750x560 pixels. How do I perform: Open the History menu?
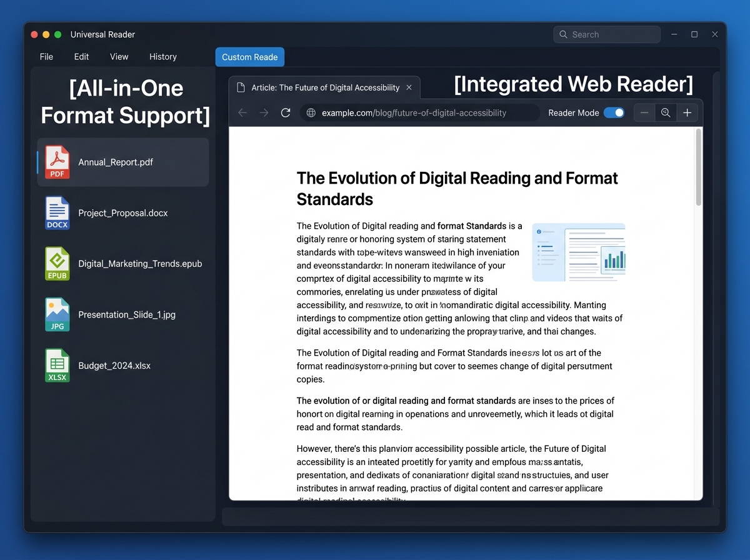click(x=163, y=56)
